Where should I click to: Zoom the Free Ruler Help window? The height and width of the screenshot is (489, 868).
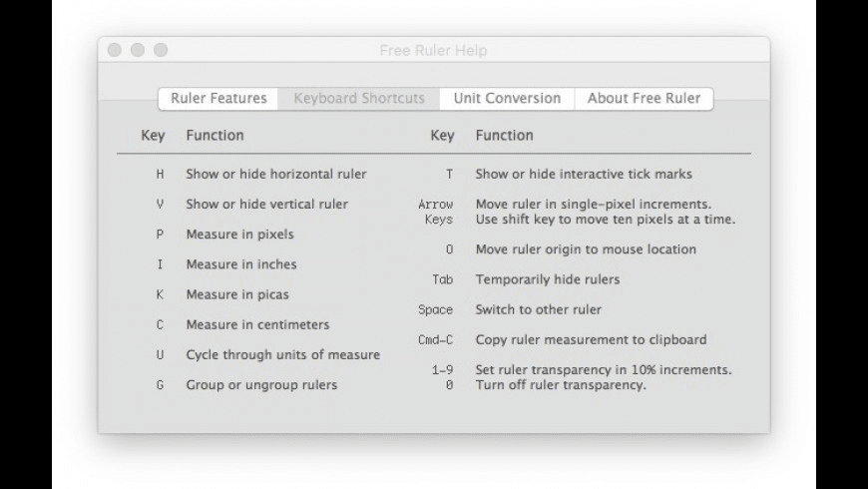(x=161, y=50)
